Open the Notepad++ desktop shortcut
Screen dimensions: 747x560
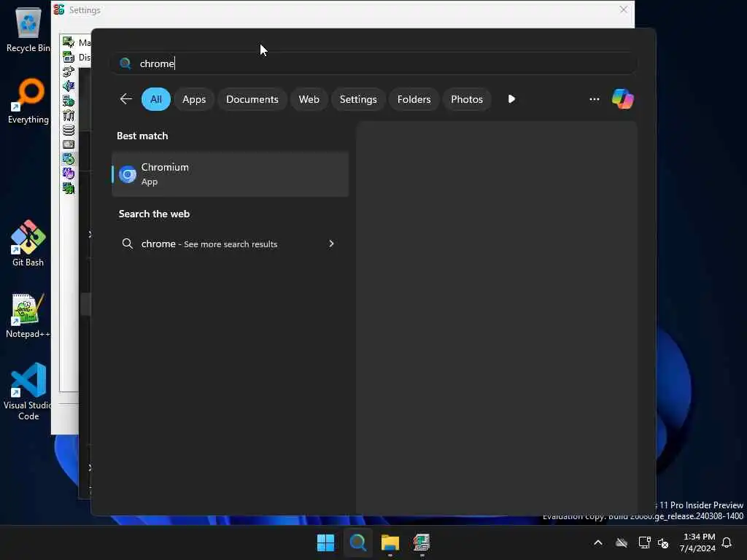point(28,315)
